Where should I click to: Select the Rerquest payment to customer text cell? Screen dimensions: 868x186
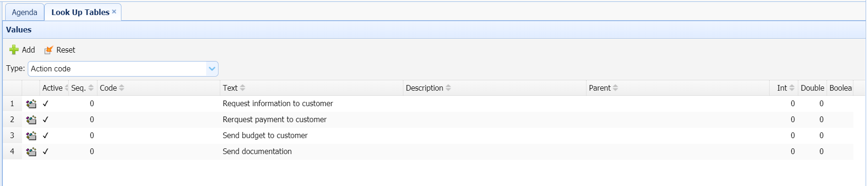click(x=274, y=120)
